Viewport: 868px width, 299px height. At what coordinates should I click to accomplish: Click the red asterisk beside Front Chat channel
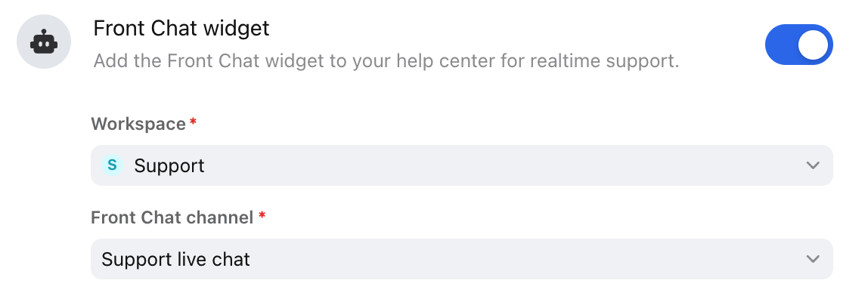[262, 215]
